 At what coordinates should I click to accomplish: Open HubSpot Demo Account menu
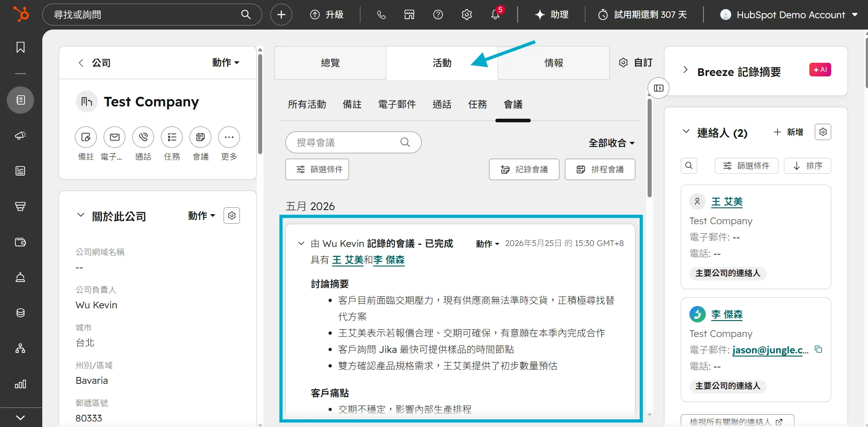click(x=789, y=15)
